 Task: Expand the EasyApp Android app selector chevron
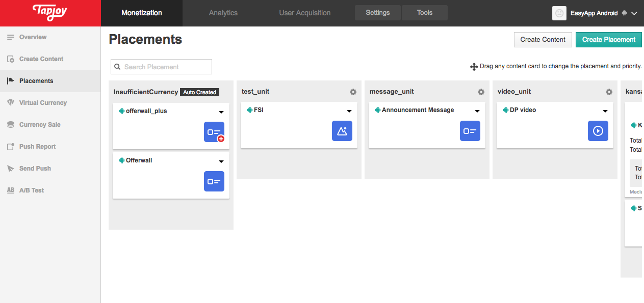[634, 14]
